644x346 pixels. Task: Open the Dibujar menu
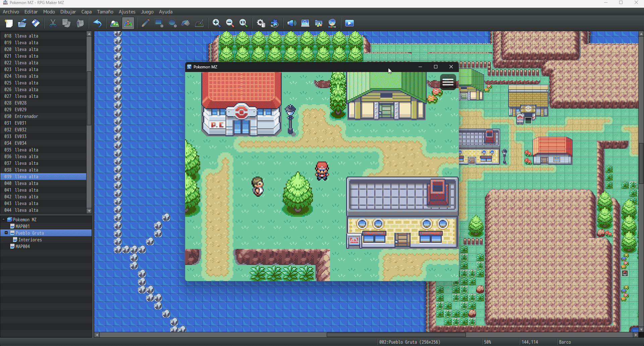point(68,12)
